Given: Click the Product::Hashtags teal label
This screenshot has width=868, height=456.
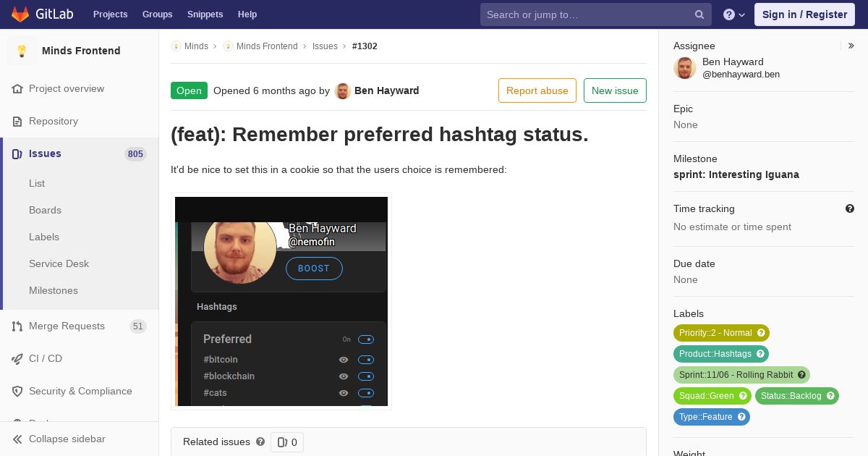Looking at the screenshot, I should (715, 354).
